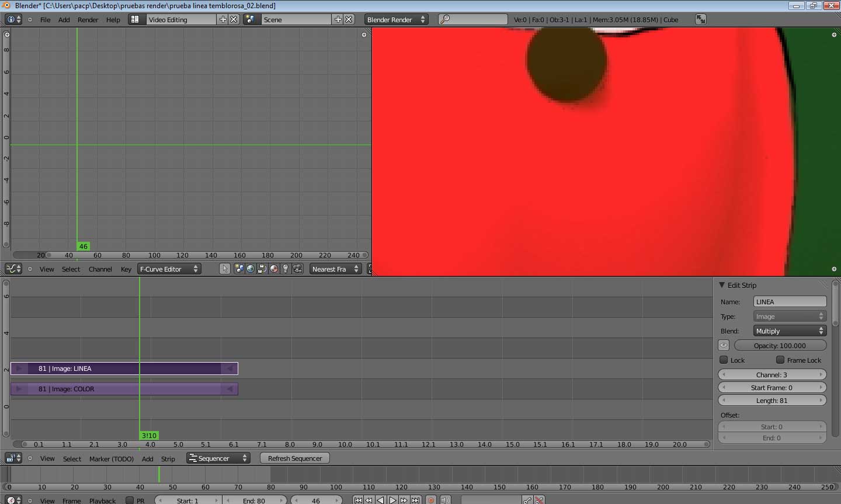This screenshot has height=504, width=841.
Task: Enable the Lock checkbox
Action: click(x=724, y=360)
